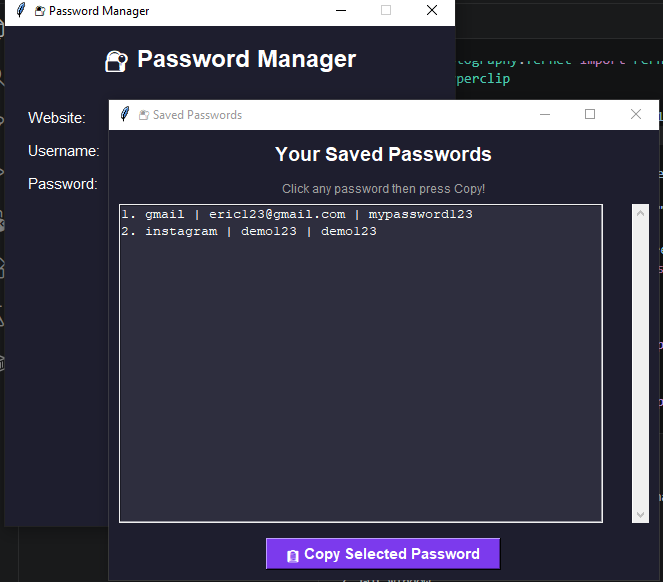The image size is (663, 582).
Task: Click the Username label in Password Manager
Action: (63, 151)
